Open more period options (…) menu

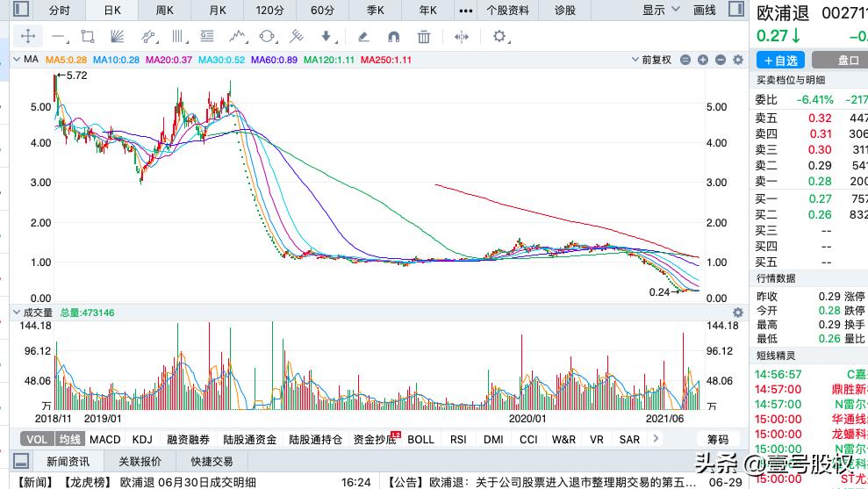click(466, 10)
